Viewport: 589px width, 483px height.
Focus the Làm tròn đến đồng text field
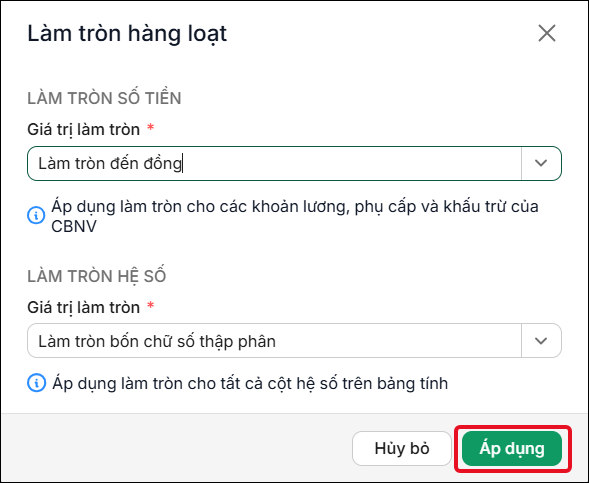[x=274, y=163]
